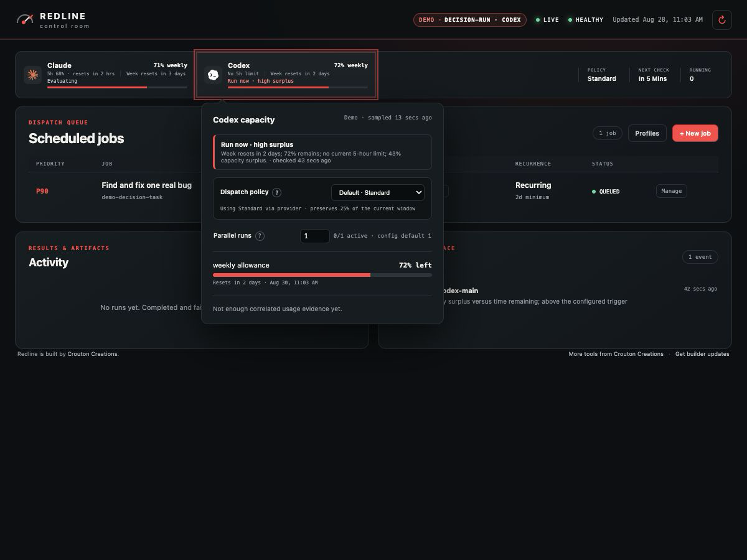This screenshot has width=747, height=560.
Task: Select the Codex capacity card
Action: pos(286,75)
